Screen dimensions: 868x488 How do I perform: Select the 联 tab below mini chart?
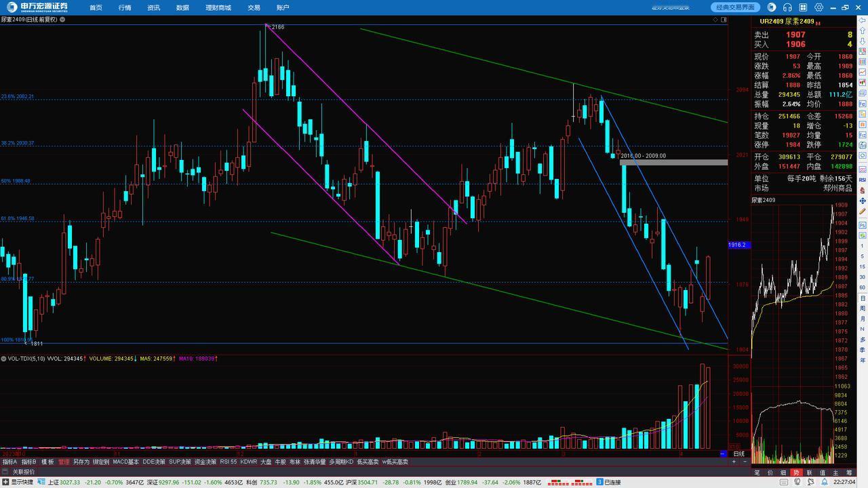click(810, 473)
